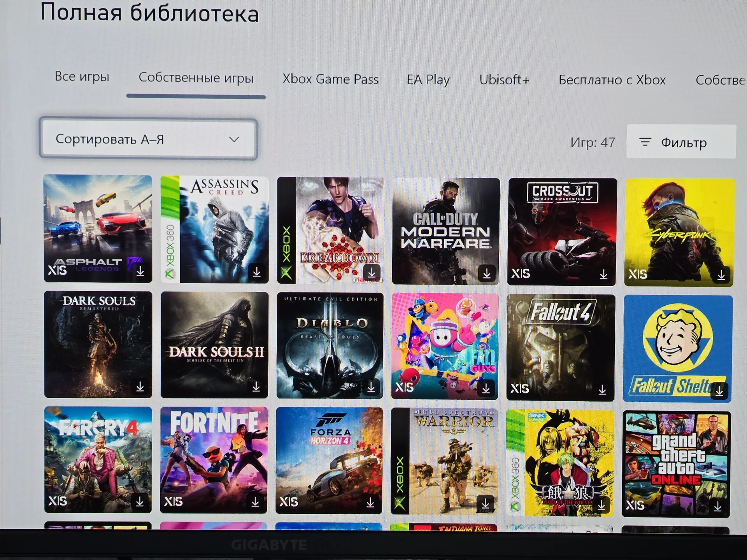Image resolution: width=747 pixels, height=560 pixels.
Task: Click X|S badge on Forza Horizon 4 tile
Action: point(289,502)
